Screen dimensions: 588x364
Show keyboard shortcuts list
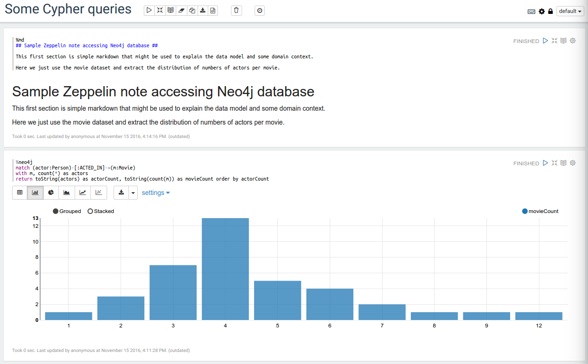[531, 12]
